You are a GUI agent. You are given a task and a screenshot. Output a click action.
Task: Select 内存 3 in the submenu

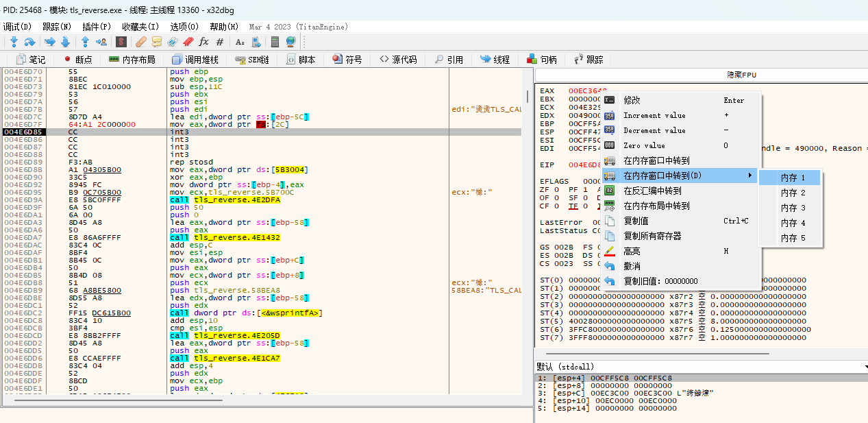tap(793, 208)
